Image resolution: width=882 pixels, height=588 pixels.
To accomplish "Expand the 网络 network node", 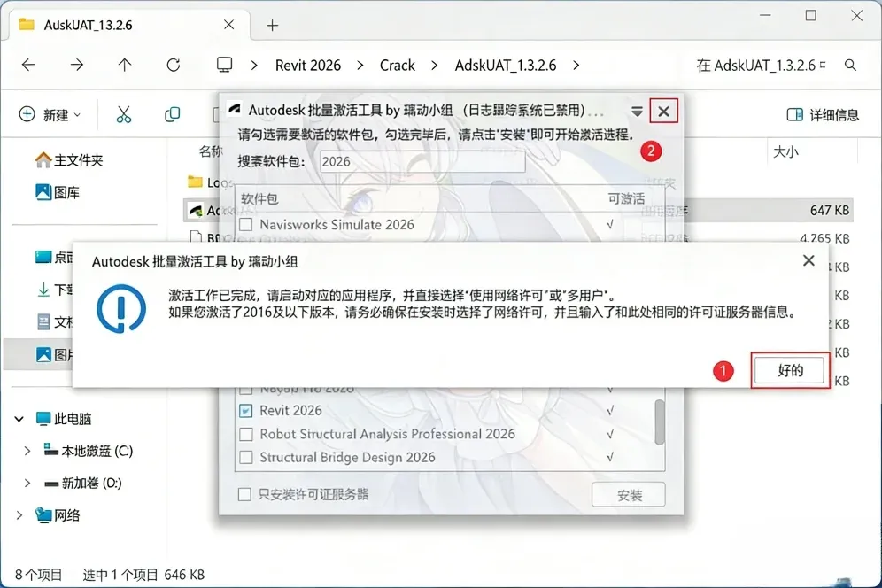I will coord(19,514).
